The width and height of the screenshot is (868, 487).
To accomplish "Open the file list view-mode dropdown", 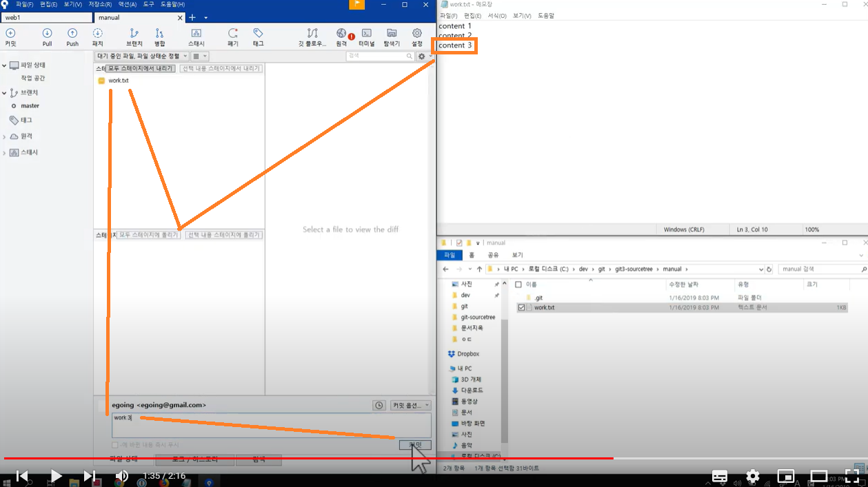I will tap(200, 56).
